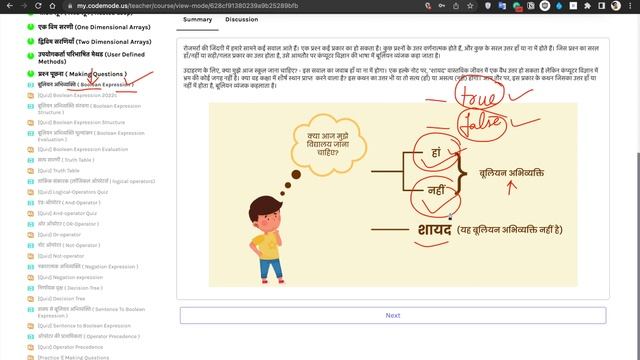
Task: Bookmark this page with the star icon
Action: point(470,6)
